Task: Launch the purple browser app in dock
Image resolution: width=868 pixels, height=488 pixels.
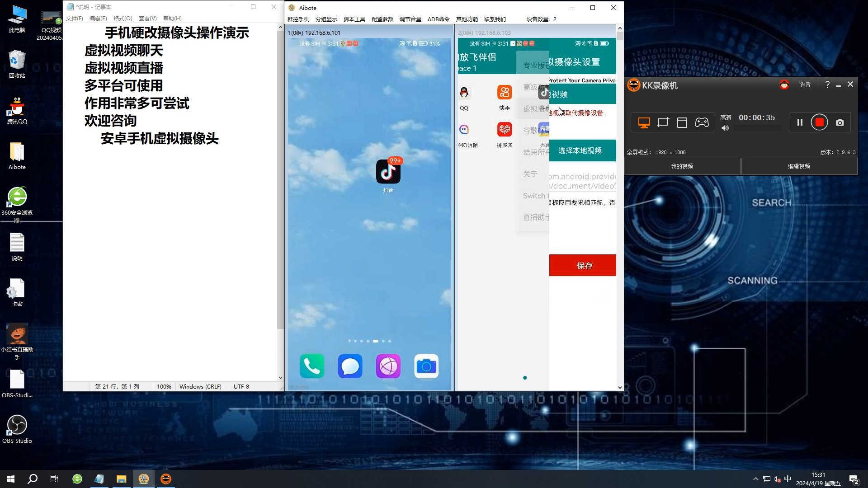Action: 388,366
